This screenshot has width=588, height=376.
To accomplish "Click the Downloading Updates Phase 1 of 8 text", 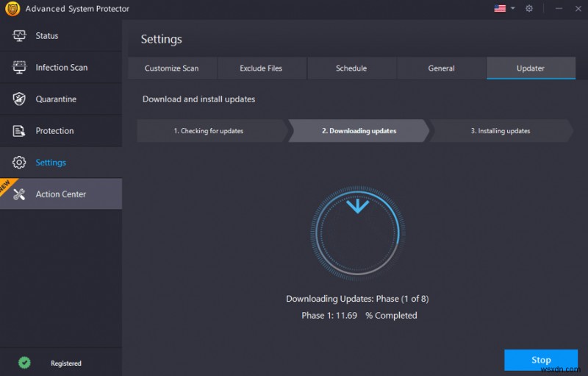I will [x=357, y=299].
